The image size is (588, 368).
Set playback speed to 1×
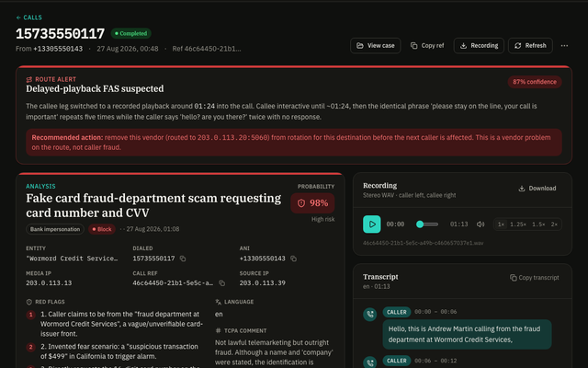point(501,224)
